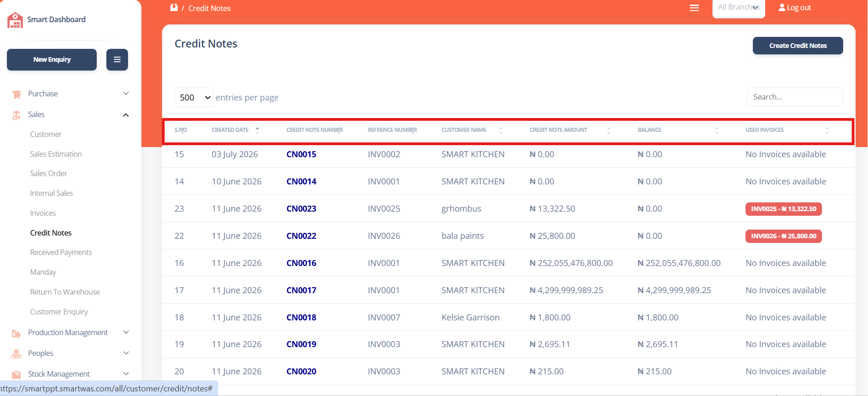This screenshot has width=868, height=396.
Task: Open credit note CN0020
Action: (301, 372)
